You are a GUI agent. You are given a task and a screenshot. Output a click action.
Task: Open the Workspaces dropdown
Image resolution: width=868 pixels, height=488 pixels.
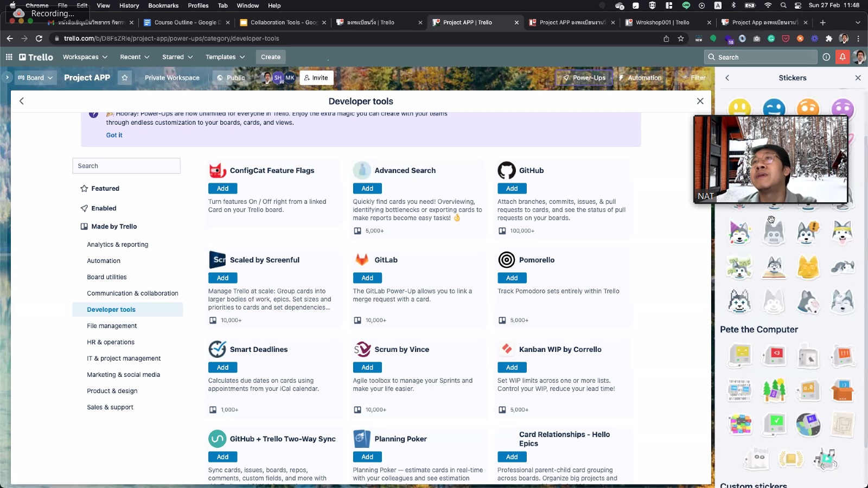pyautogui.click(x=85, y=57)
